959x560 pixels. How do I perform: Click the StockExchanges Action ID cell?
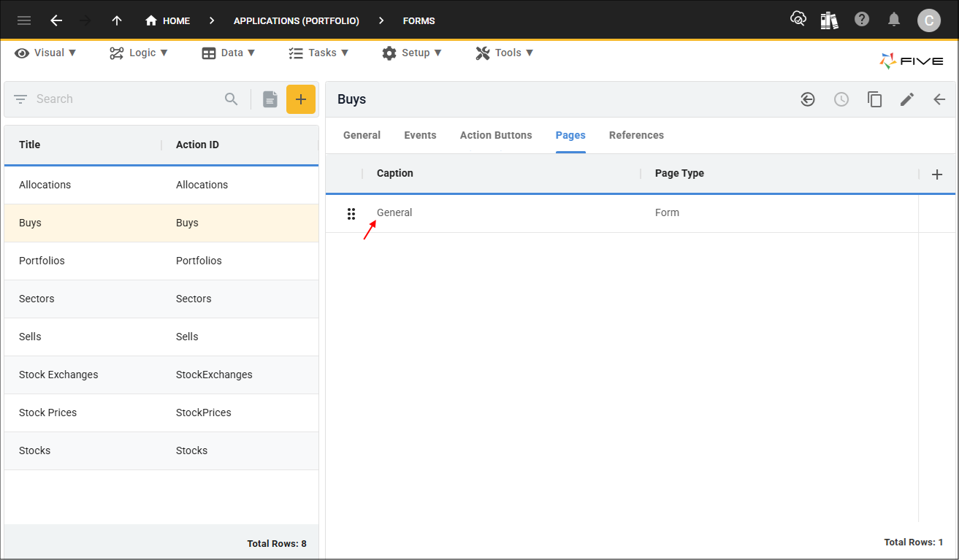[x=214, y=375]
